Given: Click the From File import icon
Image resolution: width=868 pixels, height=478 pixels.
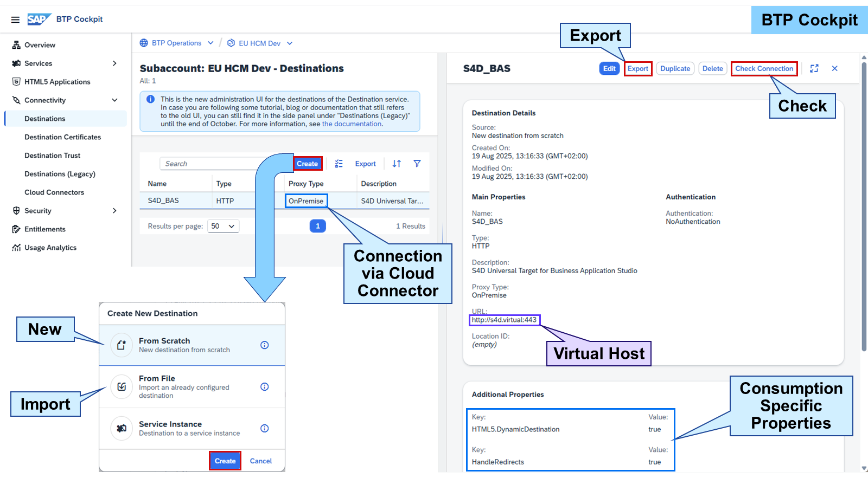Looking at the screenshot, I should (x=122, y=386).
